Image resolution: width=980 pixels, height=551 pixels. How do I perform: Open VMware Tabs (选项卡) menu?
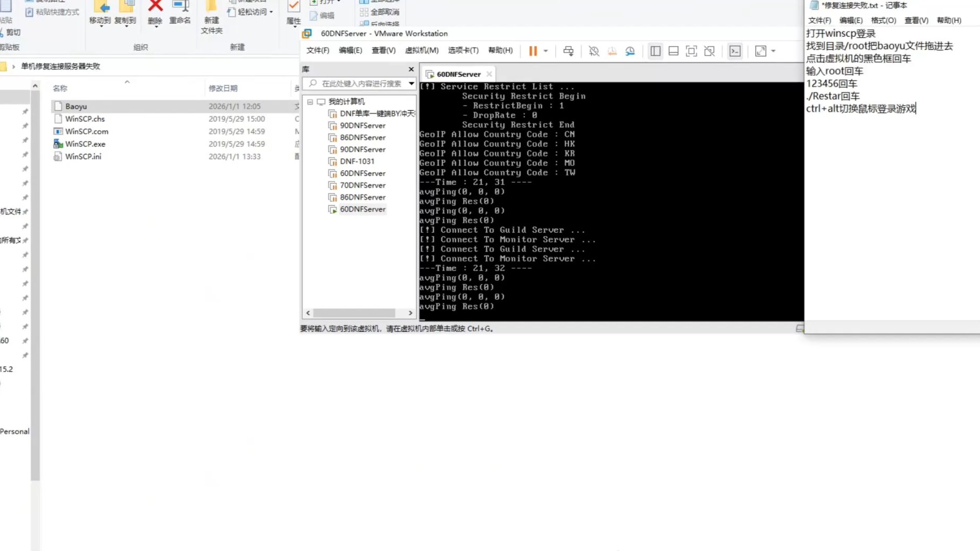coord(463,50)
